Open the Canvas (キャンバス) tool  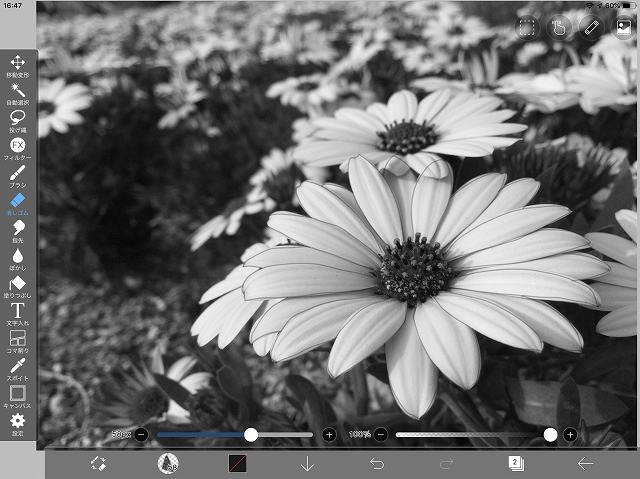click(18, 397)
